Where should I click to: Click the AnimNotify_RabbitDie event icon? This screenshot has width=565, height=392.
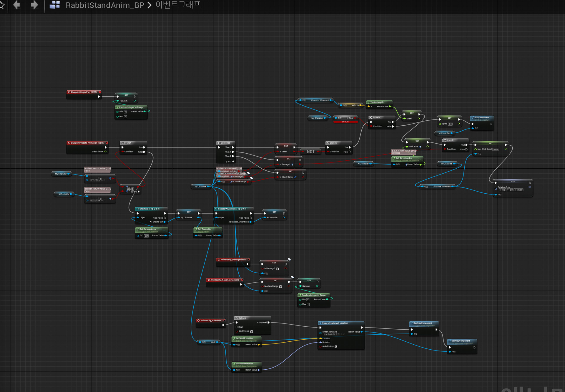[x=199, y=320]
